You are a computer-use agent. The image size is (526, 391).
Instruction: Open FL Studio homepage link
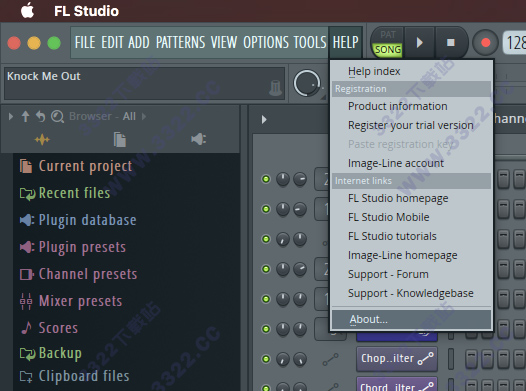coord(411,198)
